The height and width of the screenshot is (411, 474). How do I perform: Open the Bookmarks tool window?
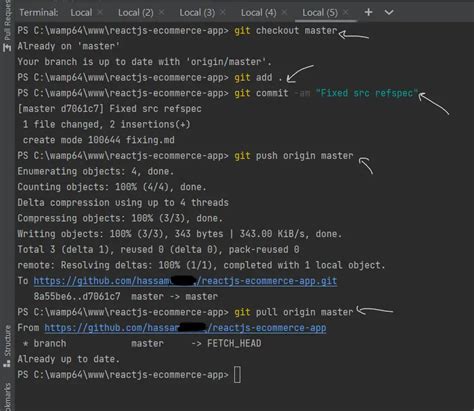tap(7, 397)
